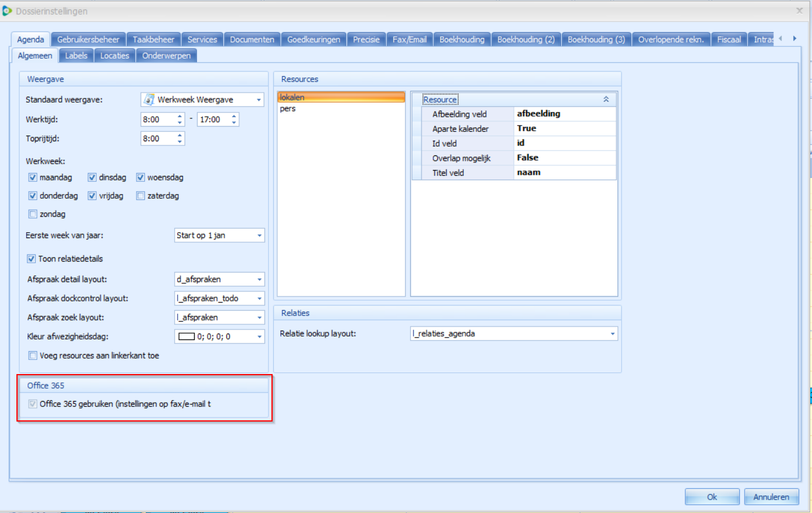Screen dimensions: 812x513
Task: Open Afspraak detail layout dropdown
Action: 259,280
